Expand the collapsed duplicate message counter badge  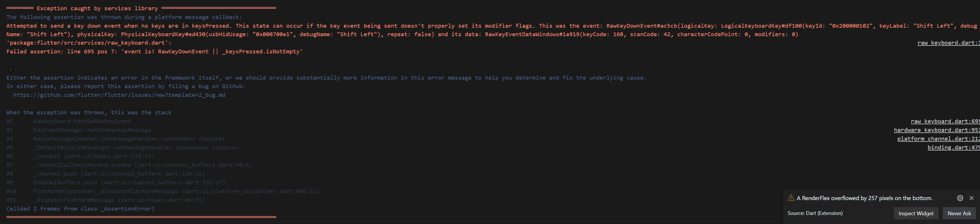click(x=10, y=69)
